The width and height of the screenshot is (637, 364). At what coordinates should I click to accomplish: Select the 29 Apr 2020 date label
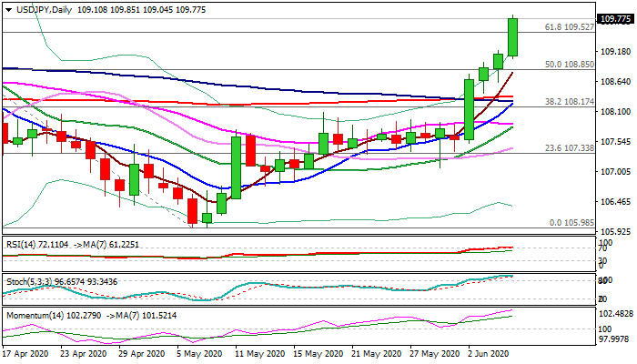click(x=142, y=354)
